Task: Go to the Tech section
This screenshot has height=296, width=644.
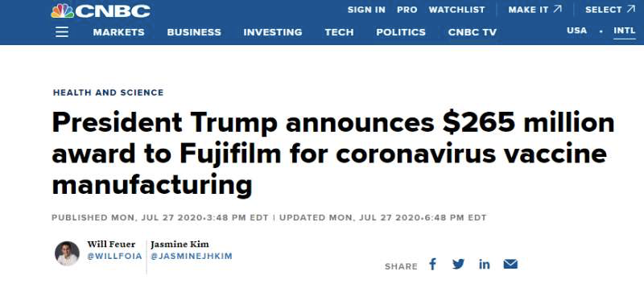Action: [x=339, y=32]
